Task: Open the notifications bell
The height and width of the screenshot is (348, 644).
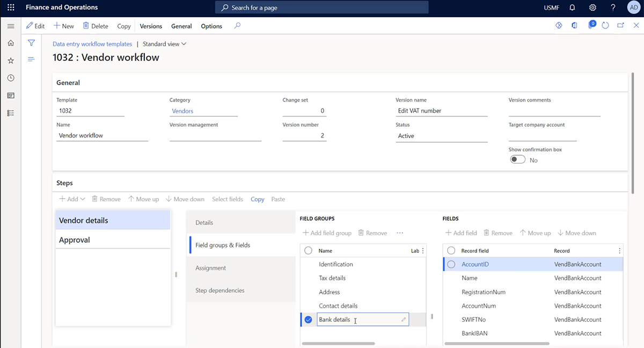Action: (x=572, y=7)
